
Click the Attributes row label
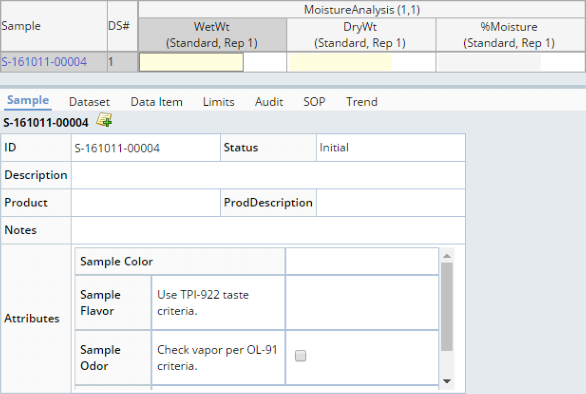pyautogui.click(x=32, y=318)
